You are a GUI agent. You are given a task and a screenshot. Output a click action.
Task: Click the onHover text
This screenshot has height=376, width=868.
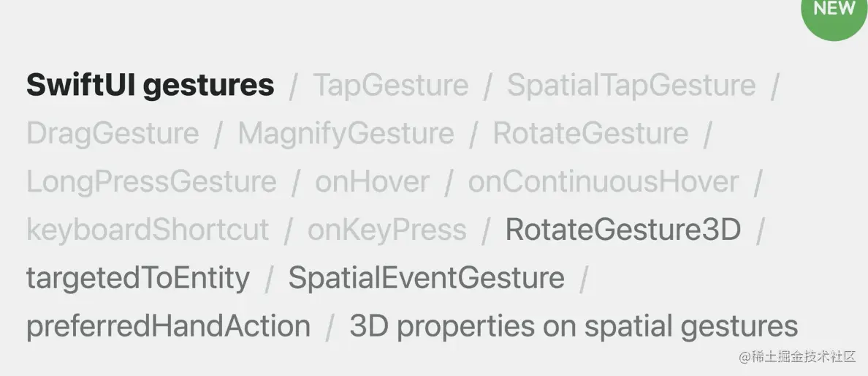pyautogui.click(x=372, y=182)
